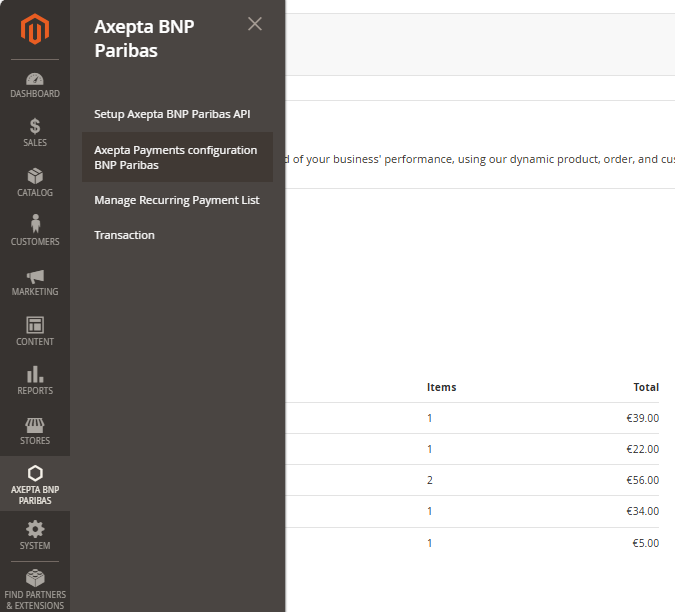Screen dimensions: 675x612
Task: Open the Stores menu
Action: point(35,431)
